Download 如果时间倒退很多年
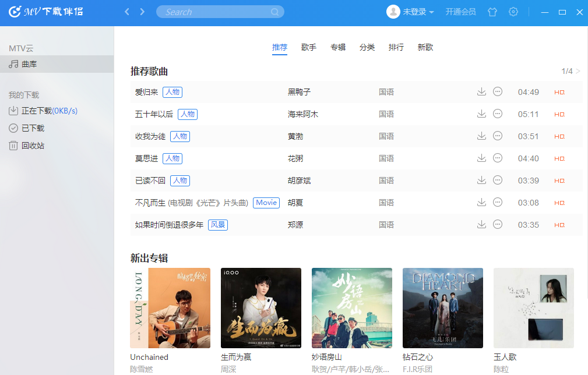Screen dimensions: 588x375 481,224
